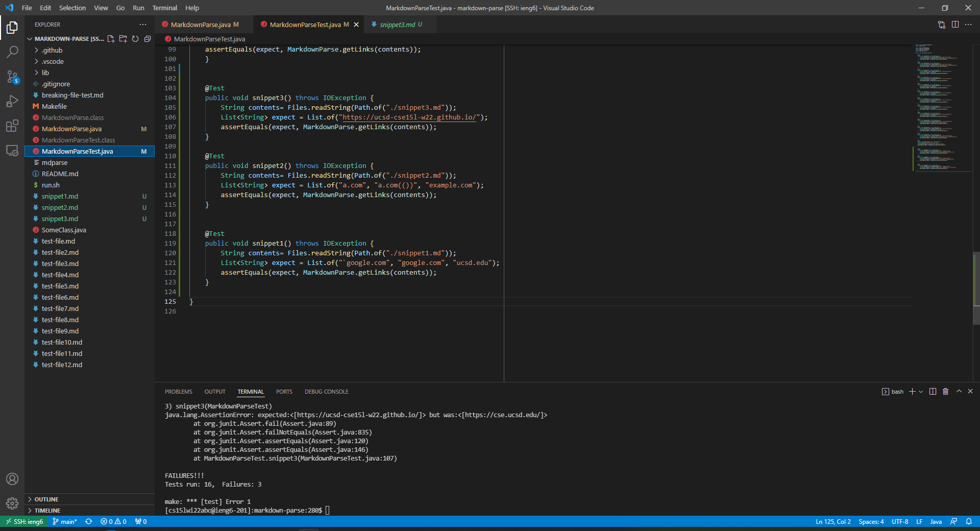This screenshot has width=980, height=531.
Task: Open the terminal launch profile dropdown
Action: point(921,392)
